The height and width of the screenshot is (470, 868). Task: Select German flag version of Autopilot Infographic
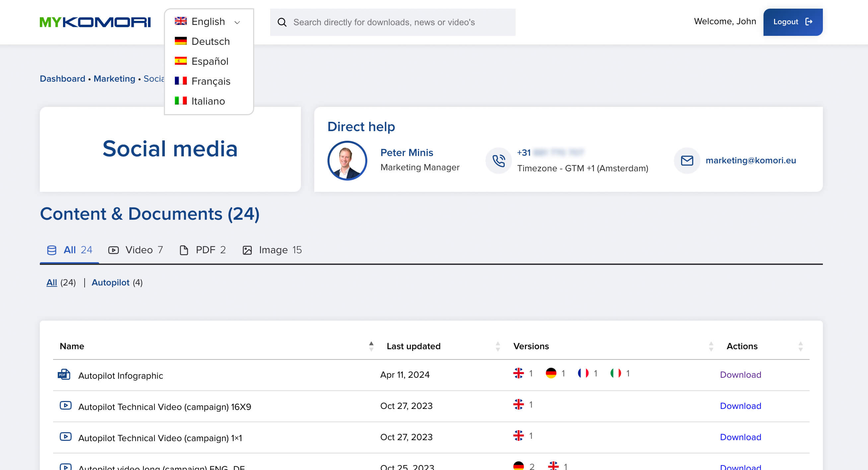551,373
